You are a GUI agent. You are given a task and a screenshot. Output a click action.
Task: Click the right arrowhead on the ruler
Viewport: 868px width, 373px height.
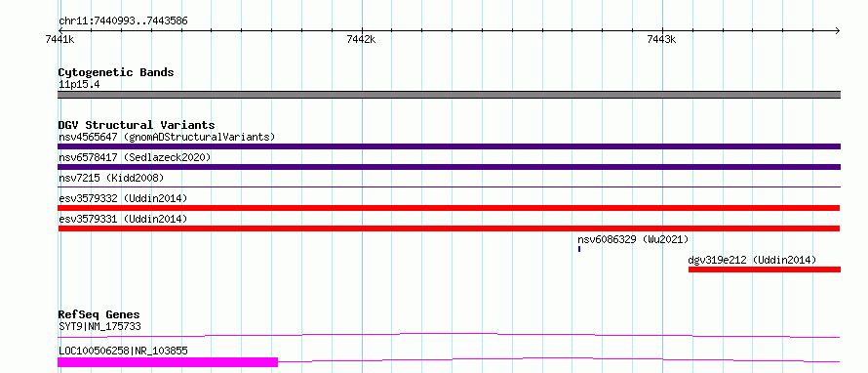[838, 30]
